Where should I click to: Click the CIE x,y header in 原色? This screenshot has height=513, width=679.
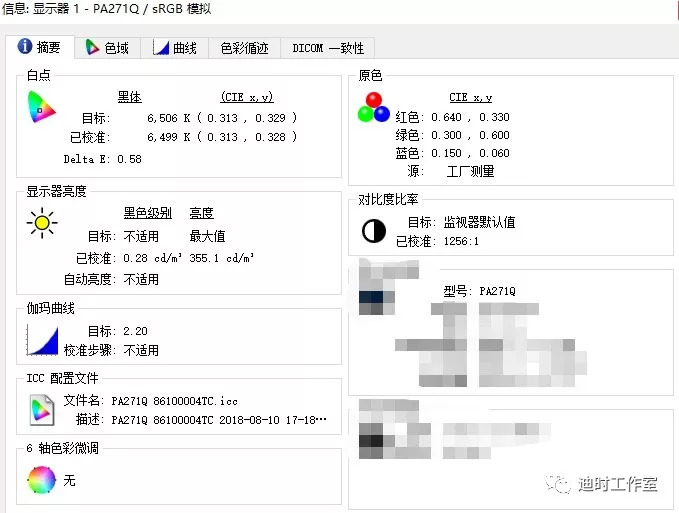click(x=470, y=97)
